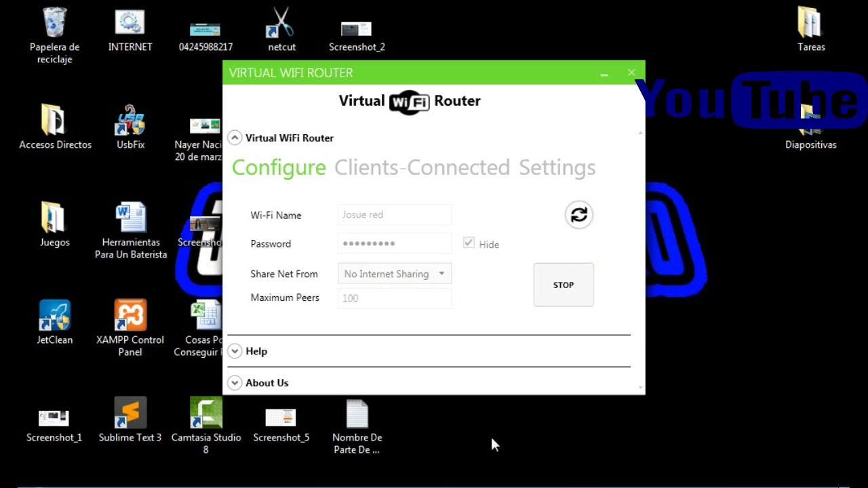Click the STOP button

(564, 285)
